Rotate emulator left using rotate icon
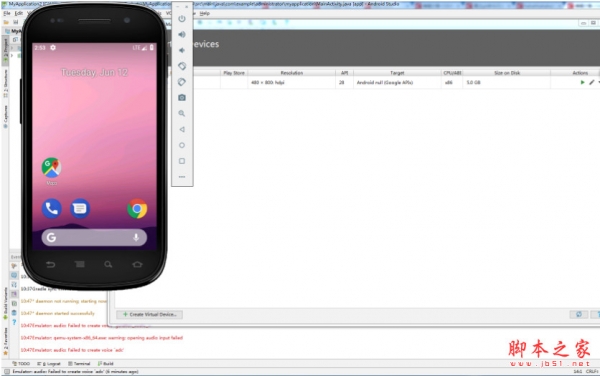The width and height of the screenshot is (600, 376). [182, 66]
